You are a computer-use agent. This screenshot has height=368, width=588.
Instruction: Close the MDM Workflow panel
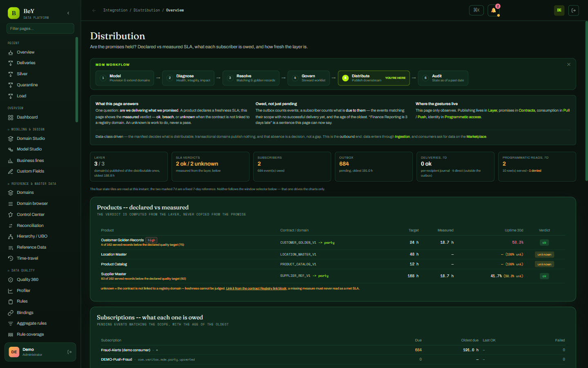569,65
